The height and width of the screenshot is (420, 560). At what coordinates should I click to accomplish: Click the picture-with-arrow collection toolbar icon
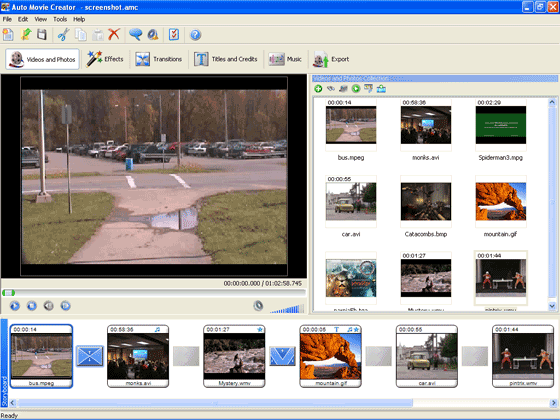click(368, 89)
